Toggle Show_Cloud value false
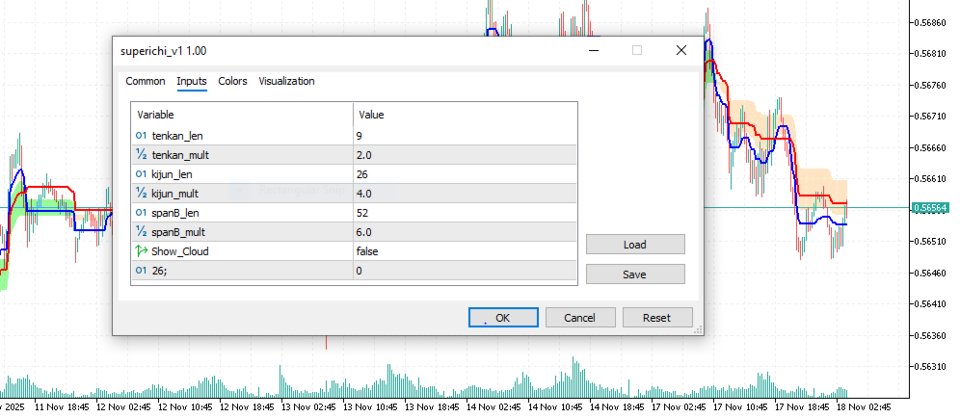This screenshot has height=418, width=960. coord(465,251)
